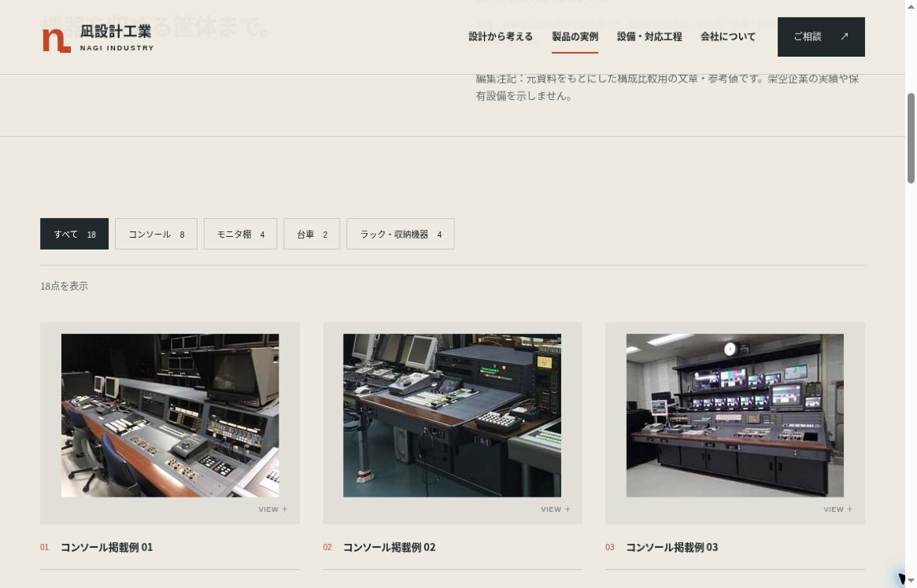Open the 製品の実例 menu item
The height and width of the screenshot is (588, 917).
(x=575, y=36)
